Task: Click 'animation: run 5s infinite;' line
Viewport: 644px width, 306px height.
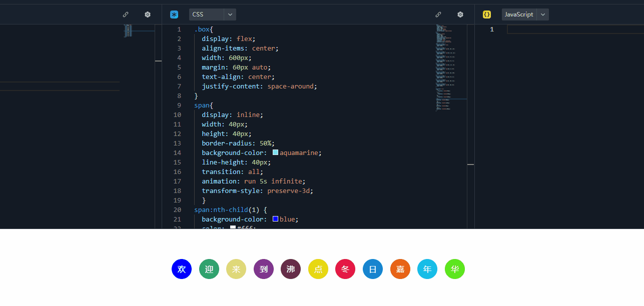Action: click(254, 181)
